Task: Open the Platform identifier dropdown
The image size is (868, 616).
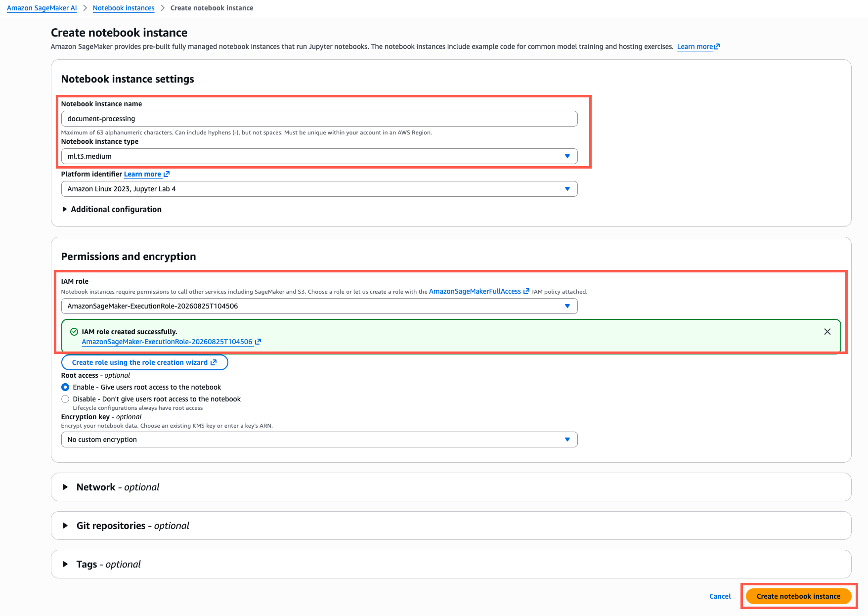Action: click(x=319, y=189)
